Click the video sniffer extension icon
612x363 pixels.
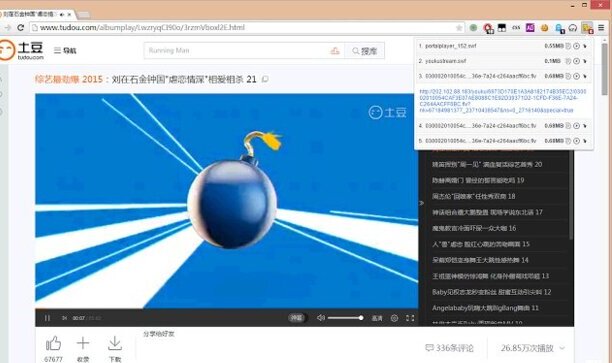point(587,28)
